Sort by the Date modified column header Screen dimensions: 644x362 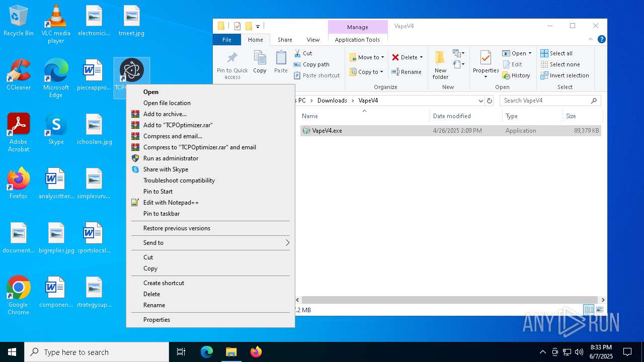pos(466,116)
